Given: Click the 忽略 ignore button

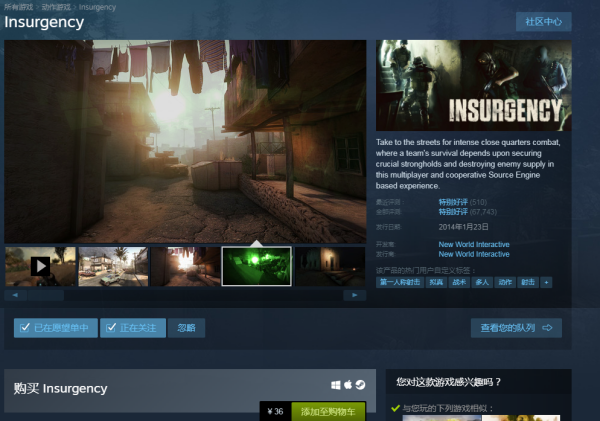Looking at the screenshot, I should pyautogui.click(x=186, y=328).
